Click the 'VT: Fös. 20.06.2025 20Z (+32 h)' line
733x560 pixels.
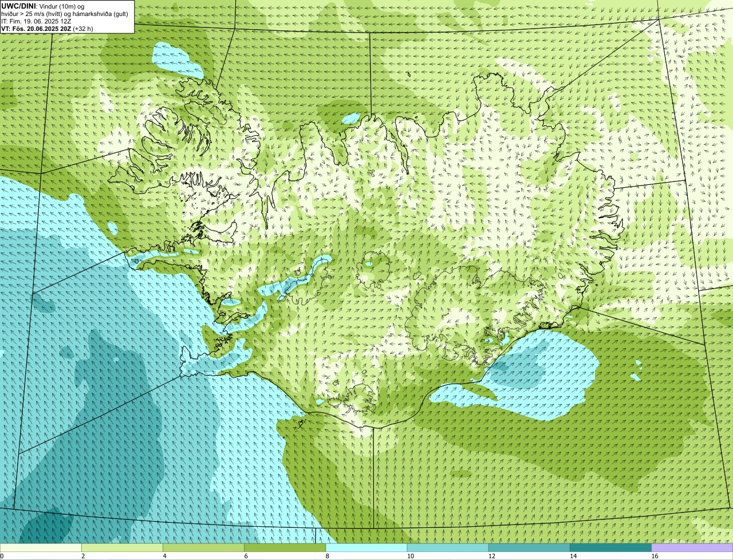(47, 29)
